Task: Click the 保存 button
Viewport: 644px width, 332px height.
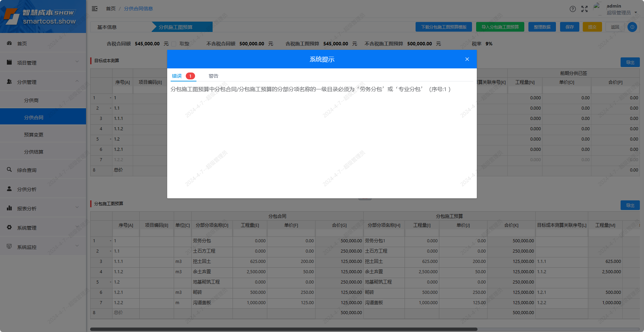Action: (x=569, y=27)
